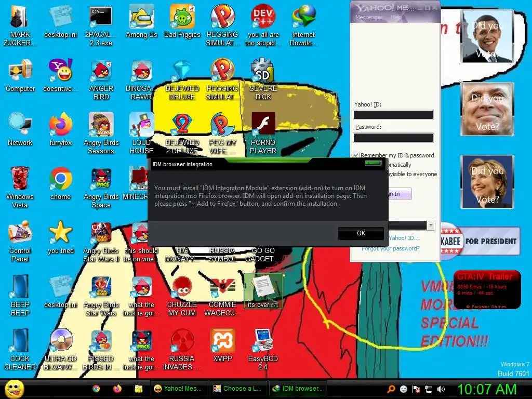Switch to IDM browser... taskbar button
The width and height of the screenshot is (532, 399).
(x=297, y=389)
